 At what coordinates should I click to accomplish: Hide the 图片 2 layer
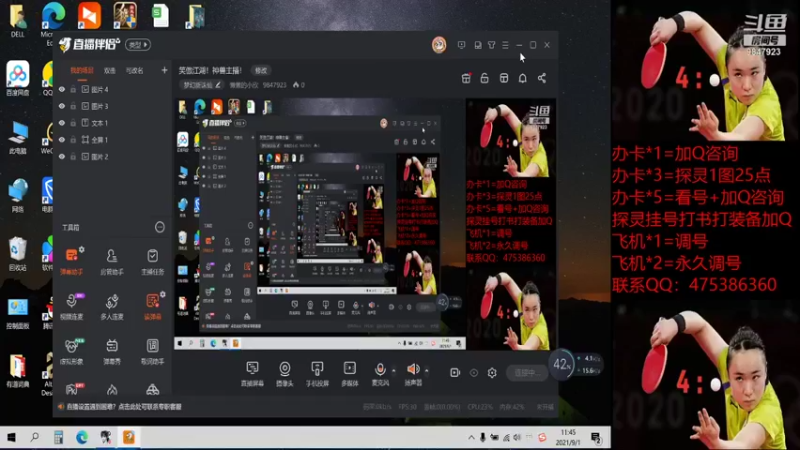click(x=62, y=157)
